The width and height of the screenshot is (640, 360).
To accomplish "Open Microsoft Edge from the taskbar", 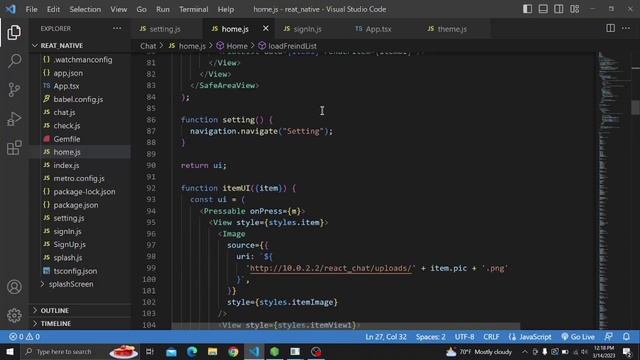I will (x=192, y=351).
